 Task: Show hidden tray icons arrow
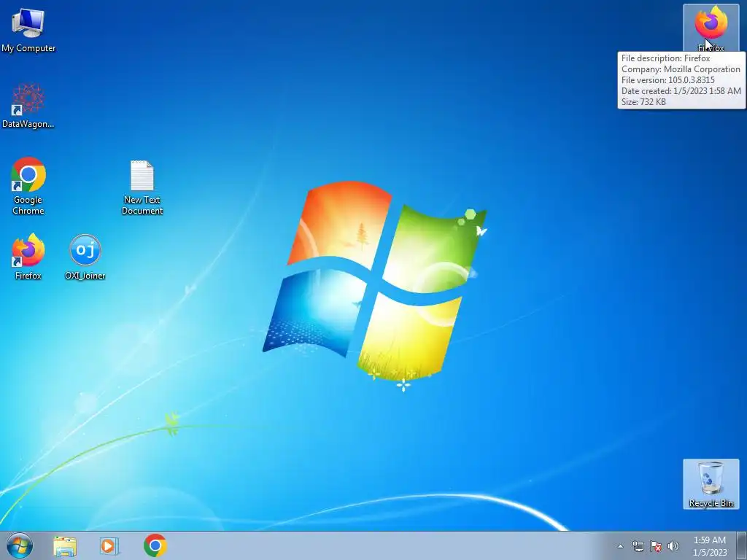[620, 546]
